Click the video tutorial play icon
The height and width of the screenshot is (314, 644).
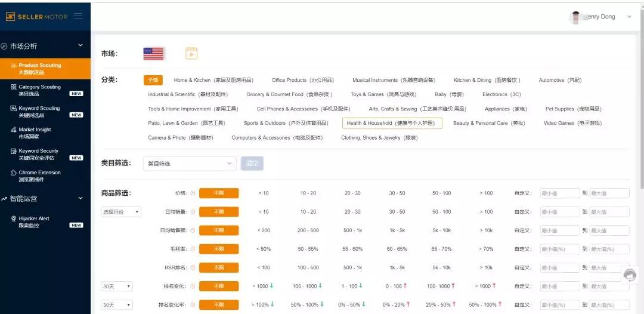tap(191, 54)
